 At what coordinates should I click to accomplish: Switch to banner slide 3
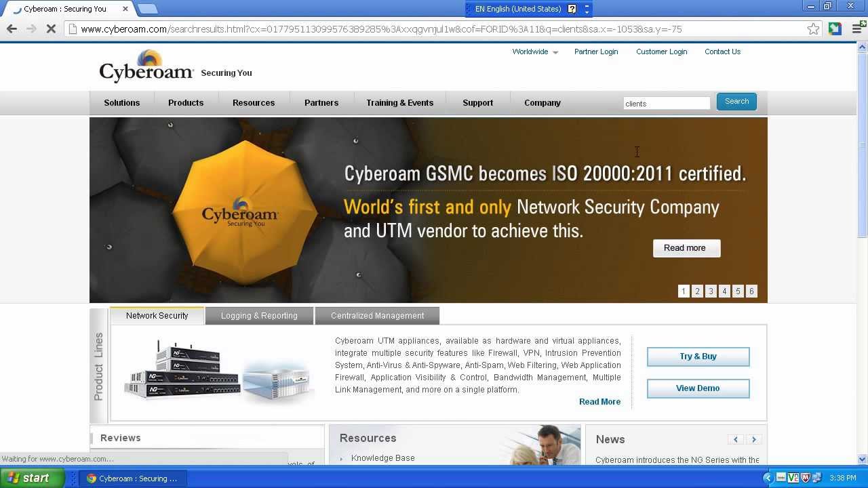(x=711, y=291)
